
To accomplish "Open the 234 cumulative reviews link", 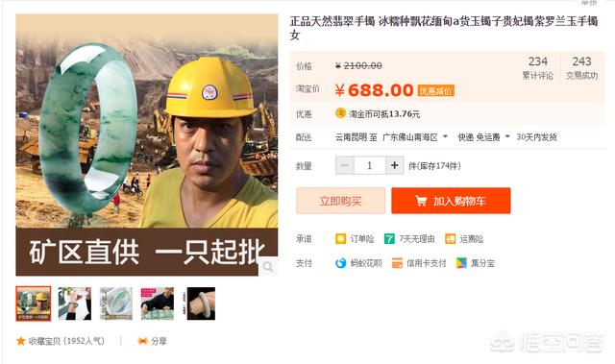I will [538, 67].
